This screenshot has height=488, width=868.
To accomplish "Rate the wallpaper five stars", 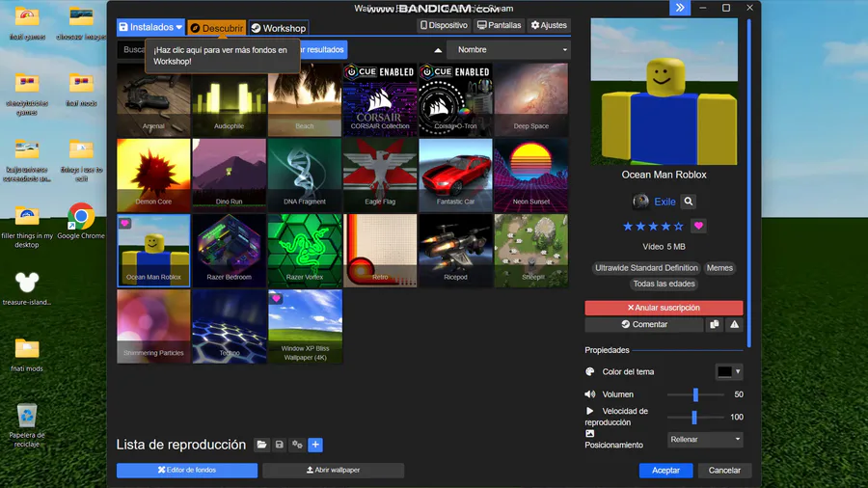I will [679, 227].
